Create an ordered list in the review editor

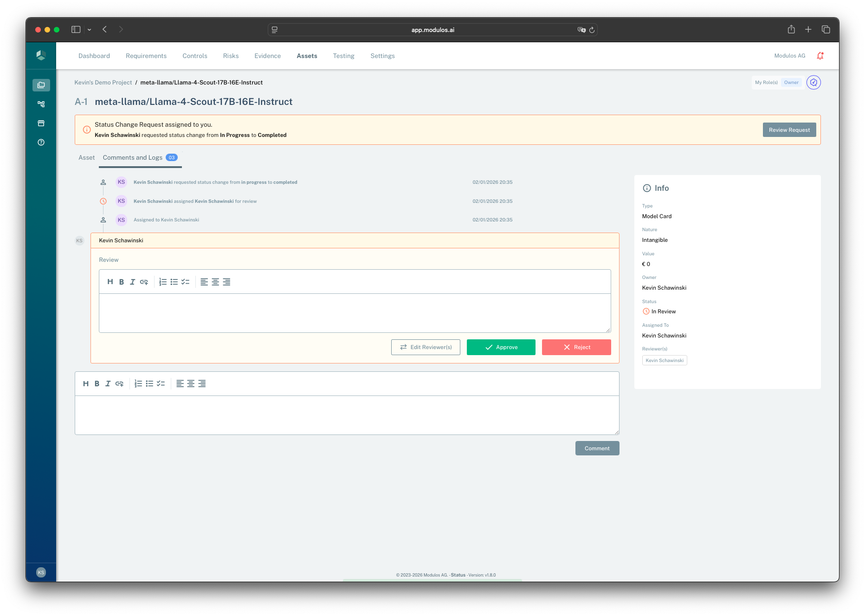[163, 282]
